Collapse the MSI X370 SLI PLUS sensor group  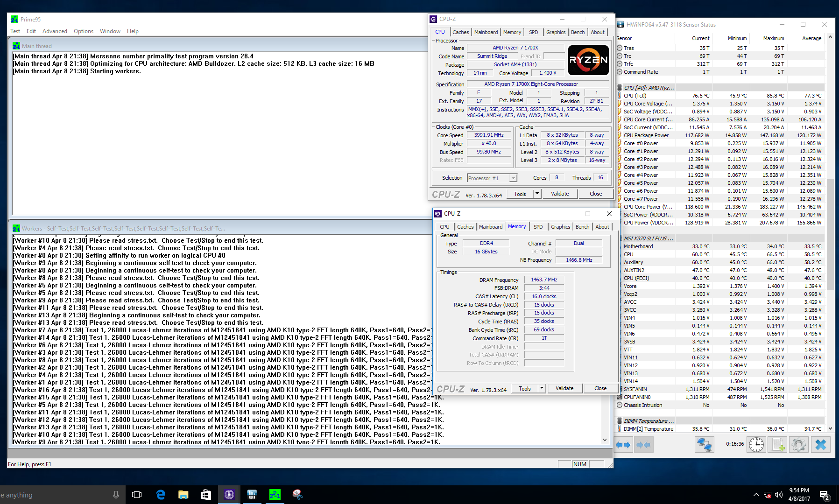620,238
